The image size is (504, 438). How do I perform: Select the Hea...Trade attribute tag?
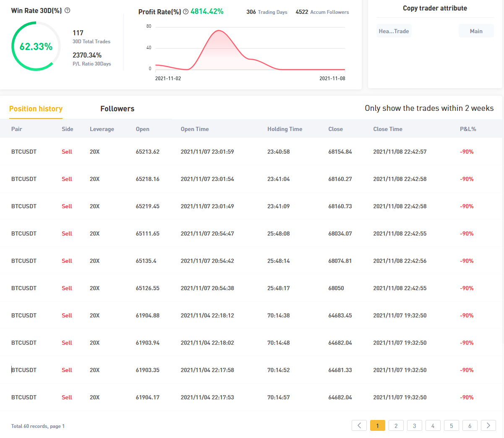point(394,31)
